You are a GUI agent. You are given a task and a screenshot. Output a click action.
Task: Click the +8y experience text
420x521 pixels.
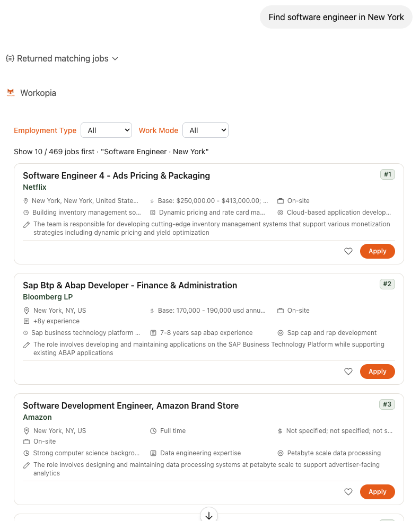tap(57, 321)
